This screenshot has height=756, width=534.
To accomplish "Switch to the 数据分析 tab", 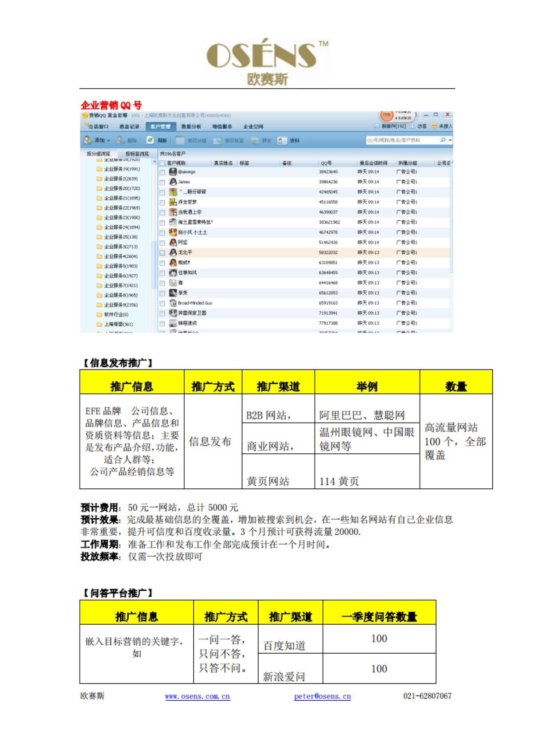I will pyautogui.click(x=191, y=126).
